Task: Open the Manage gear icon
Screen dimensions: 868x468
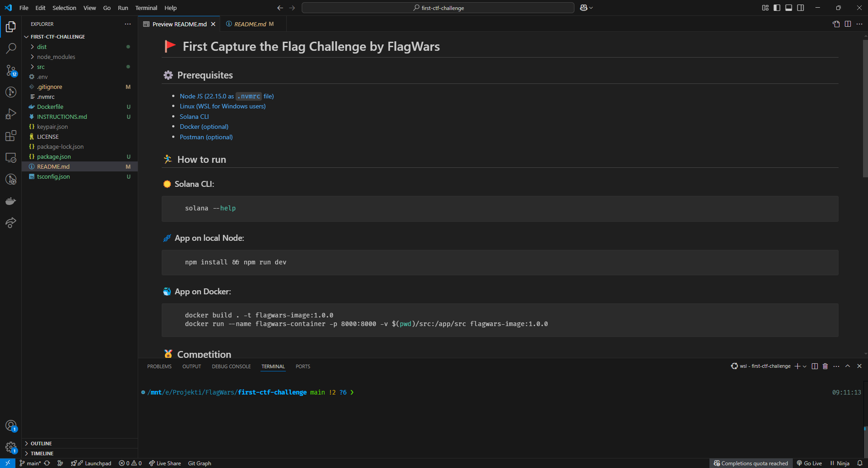Action: (x=11, y=448)
